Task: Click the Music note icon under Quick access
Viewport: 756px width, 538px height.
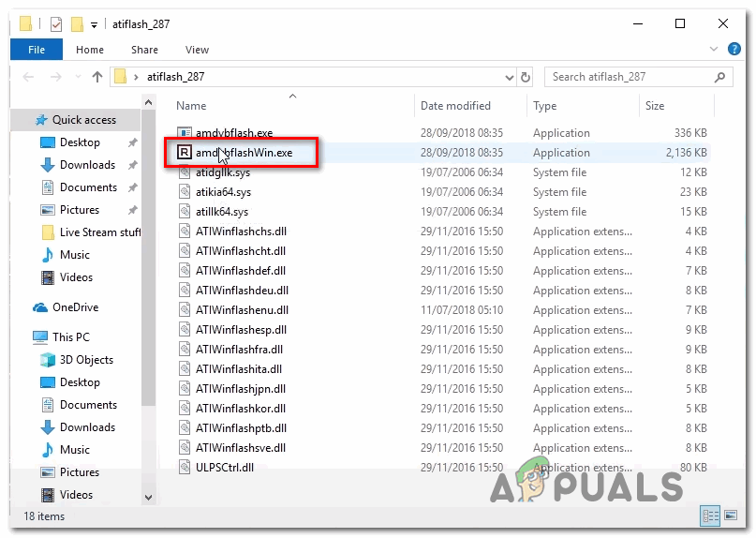Action: point(48,255)
